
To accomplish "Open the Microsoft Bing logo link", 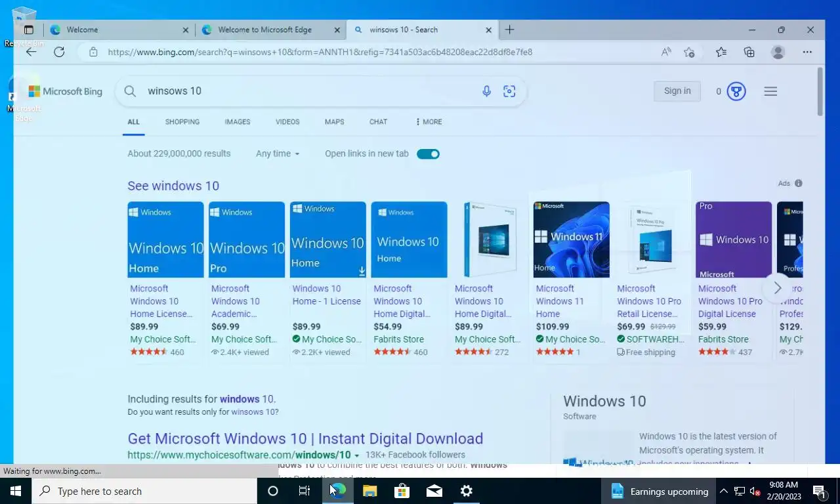I will (x=66, y=91).
